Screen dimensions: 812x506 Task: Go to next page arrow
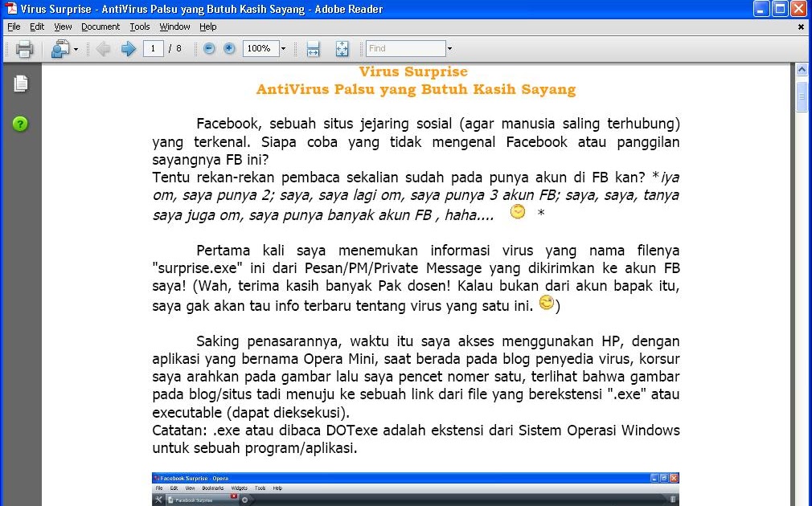pyautogui.click(x=128, y=49)
